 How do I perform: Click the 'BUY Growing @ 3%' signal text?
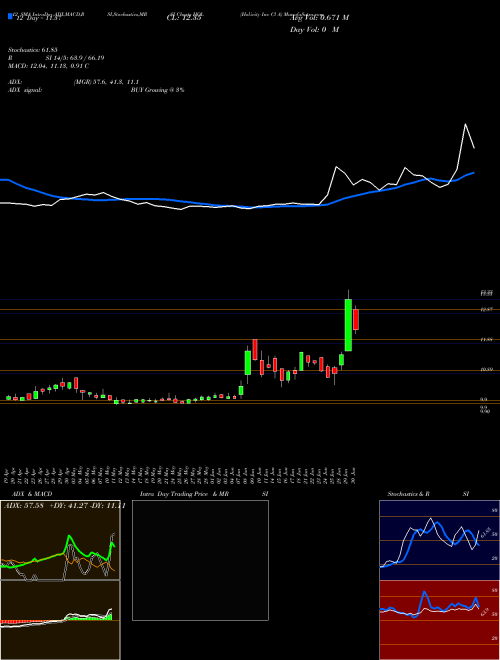[x=157, y=90]
